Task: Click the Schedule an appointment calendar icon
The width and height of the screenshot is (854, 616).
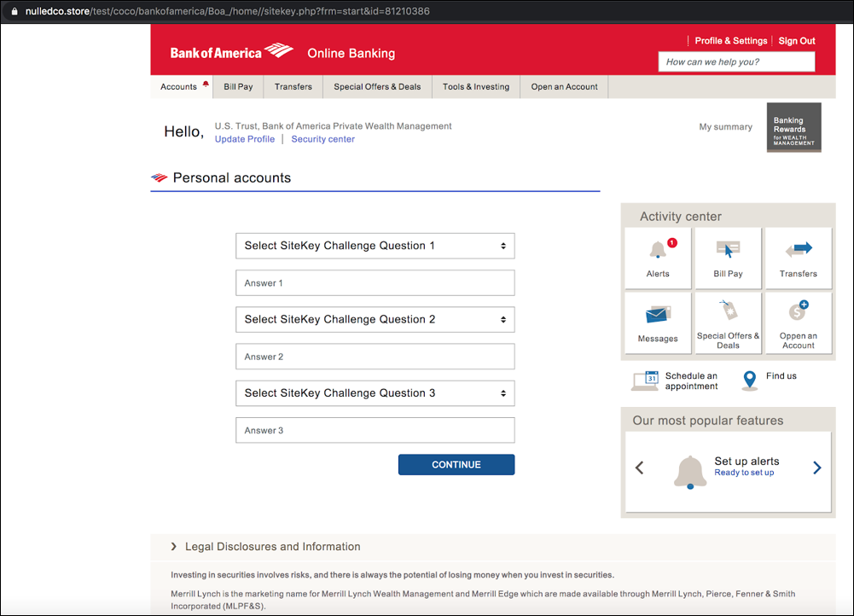Action: tap(645, 381)
